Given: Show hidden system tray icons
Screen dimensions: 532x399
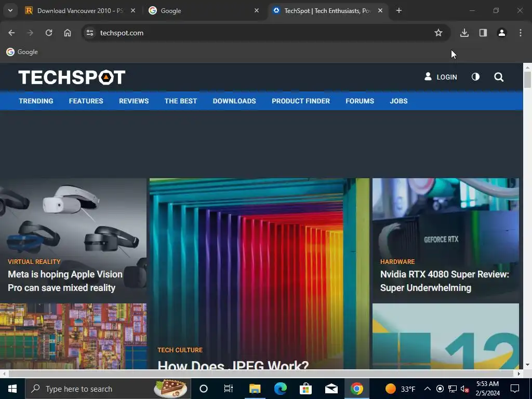Looking at the screenshot, I should pyautogui.click(x=428, y=389).
